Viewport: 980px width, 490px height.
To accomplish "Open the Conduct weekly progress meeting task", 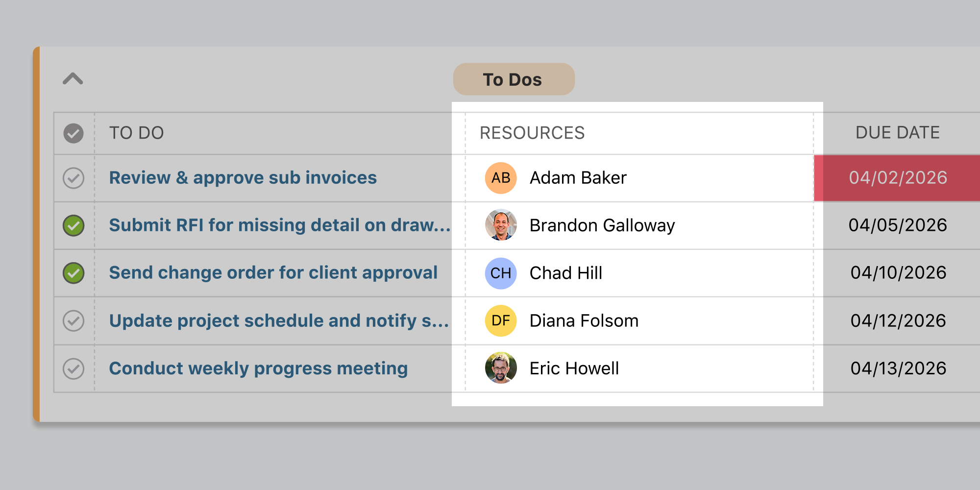I will [258, 368].
